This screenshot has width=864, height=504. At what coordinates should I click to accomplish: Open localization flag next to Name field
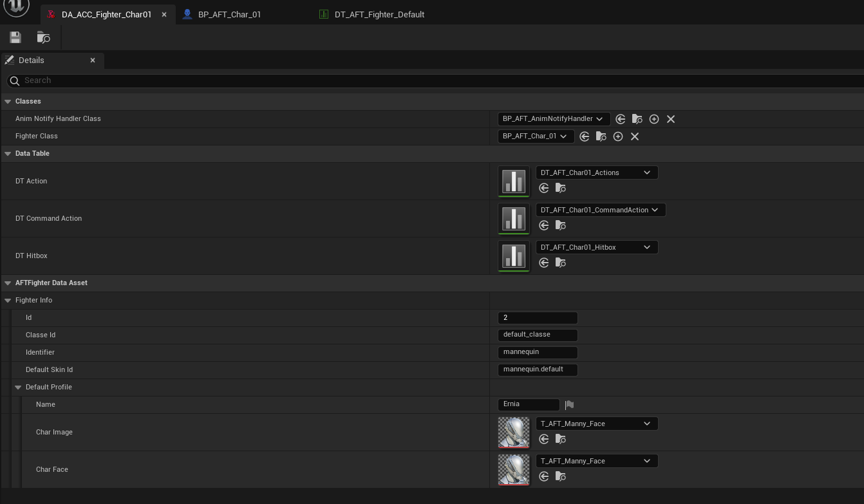point(569,405)
